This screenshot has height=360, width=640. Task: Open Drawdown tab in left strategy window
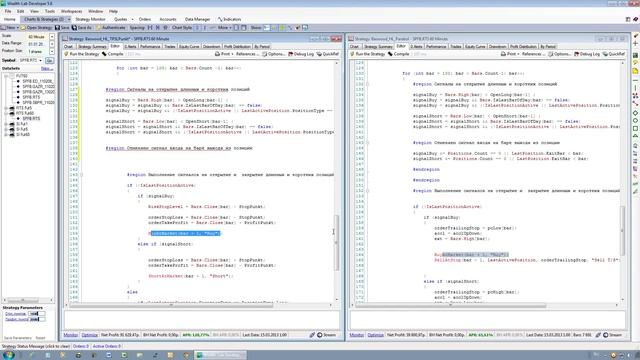(211, 47)
